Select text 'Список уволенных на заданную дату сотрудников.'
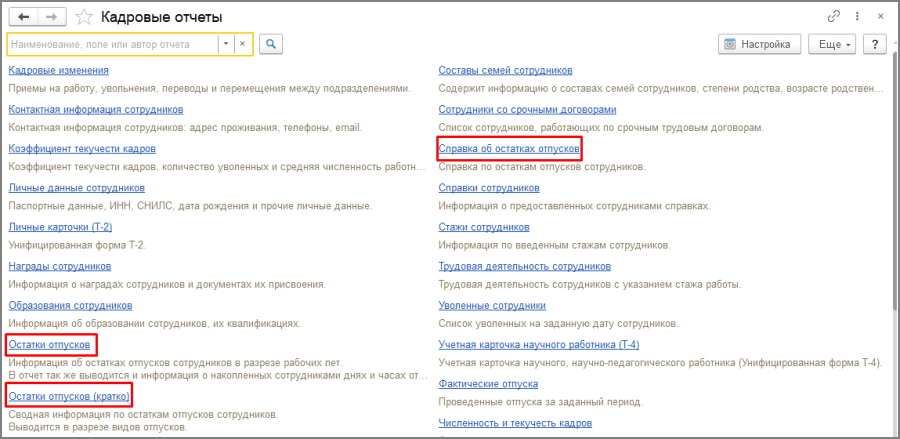900x439 pixels. 558,324
